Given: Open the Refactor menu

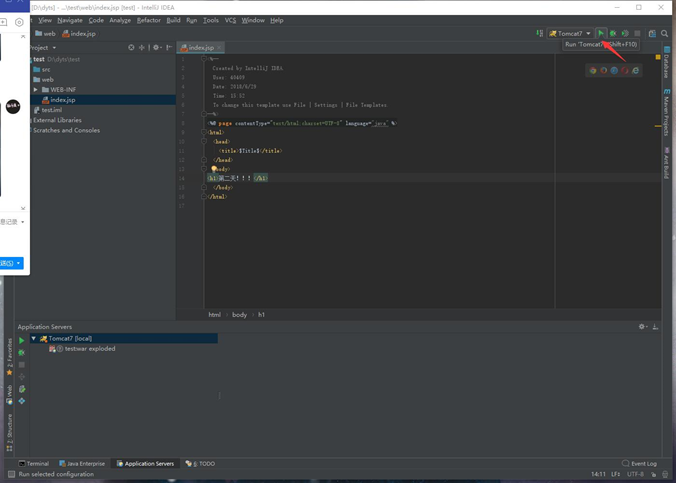Looking at the screenshot, I should point(149,20).
